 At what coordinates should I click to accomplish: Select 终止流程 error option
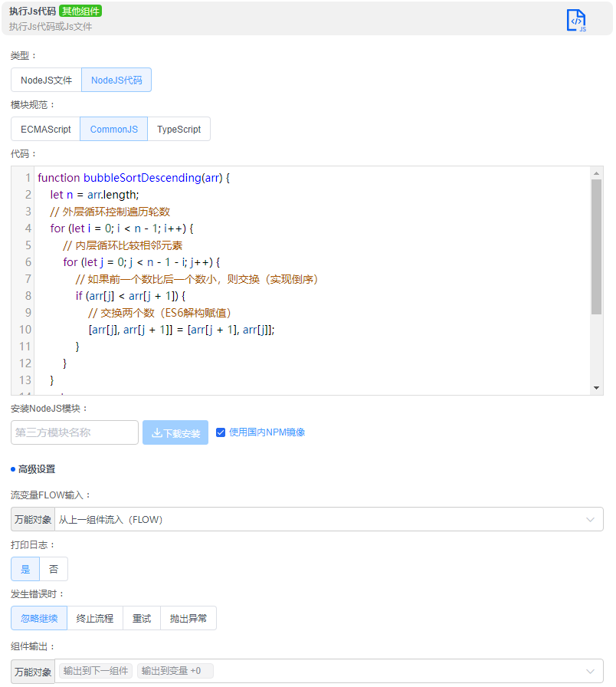click(94, 618)
